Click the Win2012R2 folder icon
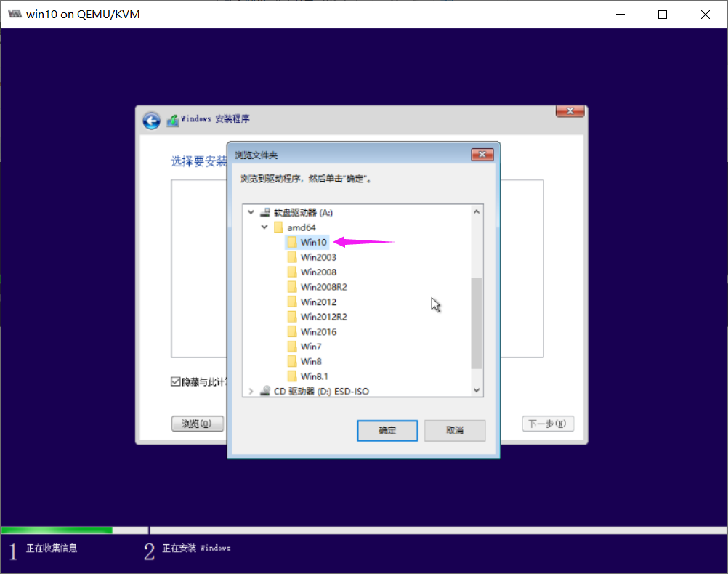This screenshot has height=574, width=728. click(291, 317)
